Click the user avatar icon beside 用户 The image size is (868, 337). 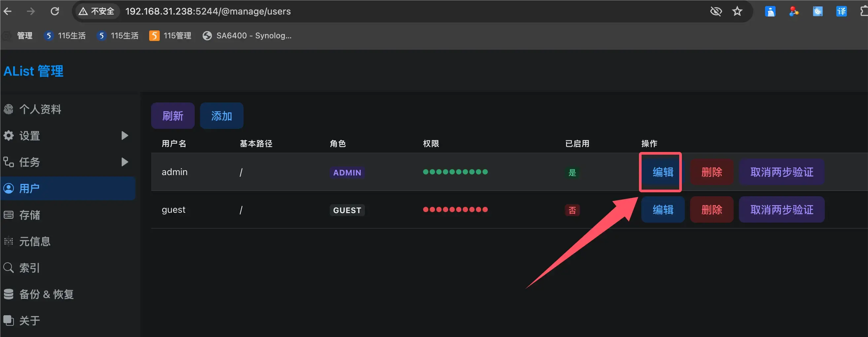click(x=9, y=188)
